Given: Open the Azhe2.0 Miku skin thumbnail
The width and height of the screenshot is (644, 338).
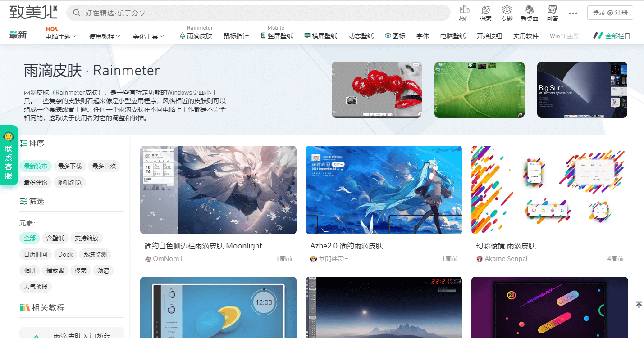Looking at the screenshot, I should 384,189.
